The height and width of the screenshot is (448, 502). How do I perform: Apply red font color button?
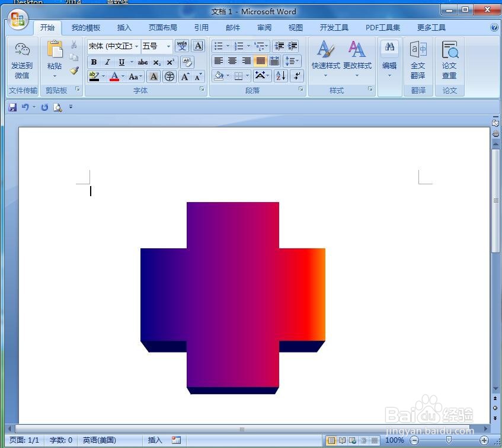114,76
